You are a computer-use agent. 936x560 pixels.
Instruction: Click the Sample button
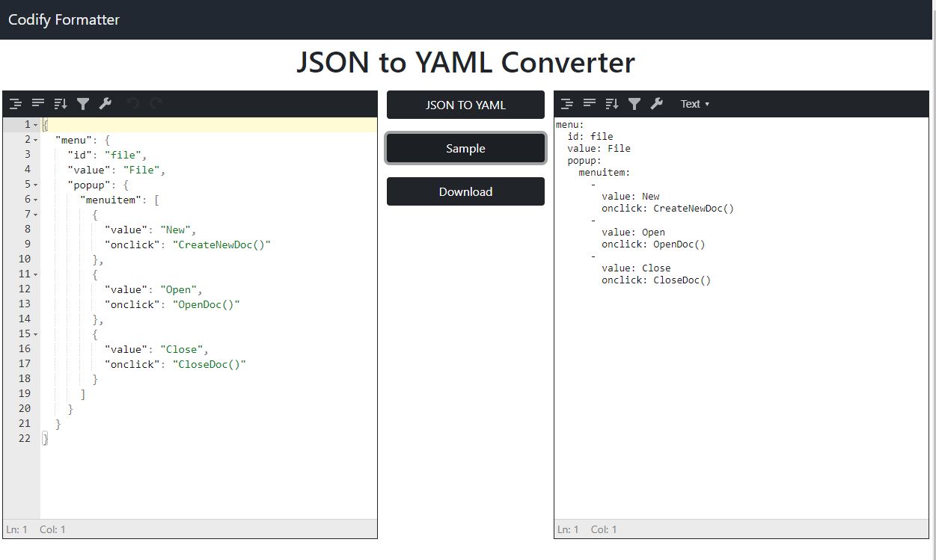(x=465, y=148)
